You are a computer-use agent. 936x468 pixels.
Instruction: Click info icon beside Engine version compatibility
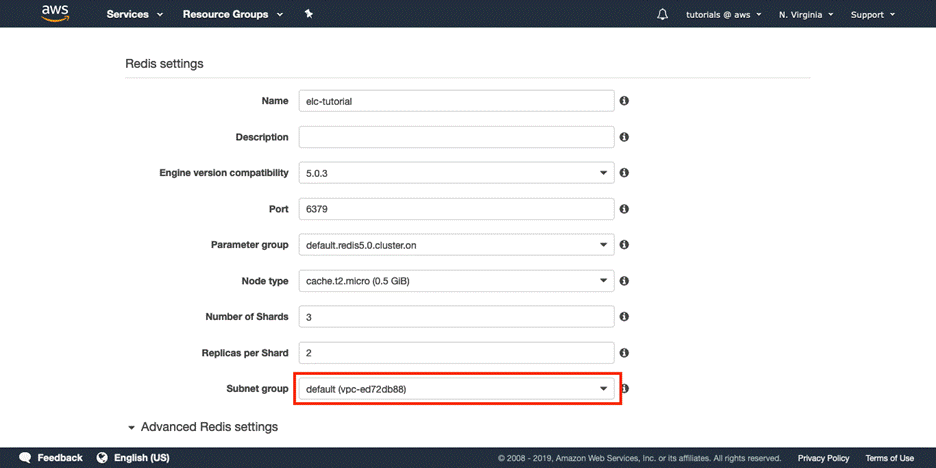click(624, 173)
